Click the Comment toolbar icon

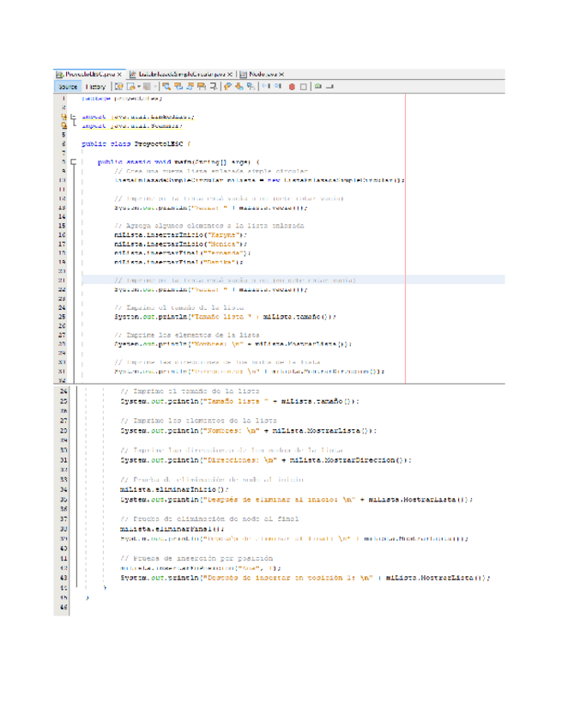tap(317, 87)
